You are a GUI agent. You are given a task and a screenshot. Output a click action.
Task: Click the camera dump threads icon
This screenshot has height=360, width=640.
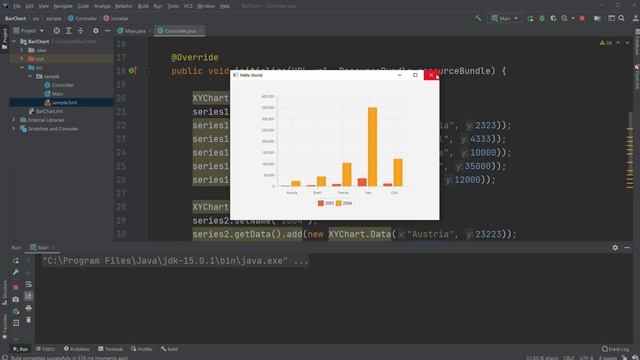(x=16, y=299)
